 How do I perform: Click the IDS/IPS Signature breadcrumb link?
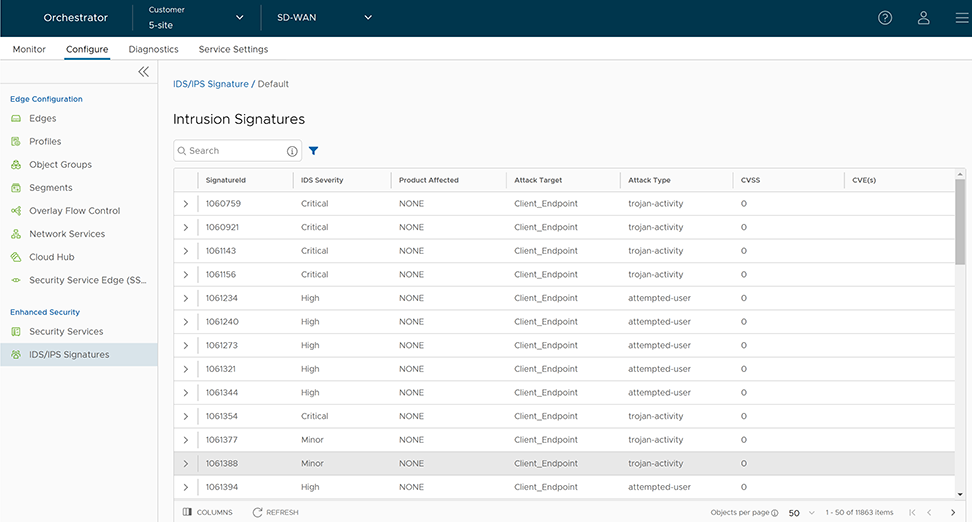210,84
